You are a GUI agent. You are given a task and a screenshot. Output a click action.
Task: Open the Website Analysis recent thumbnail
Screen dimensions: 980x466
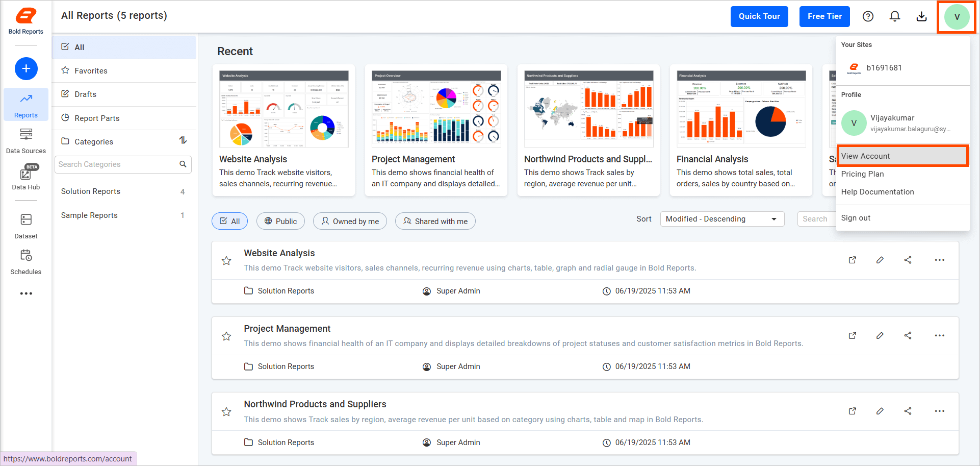283,109
